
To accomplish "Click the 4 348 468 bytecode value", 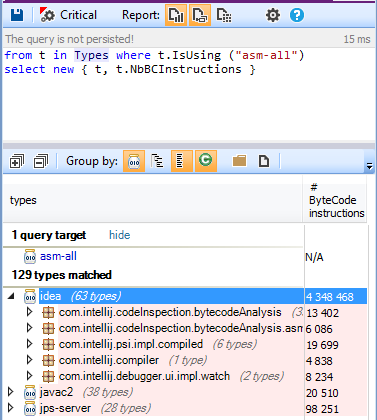I will point(330,297).
